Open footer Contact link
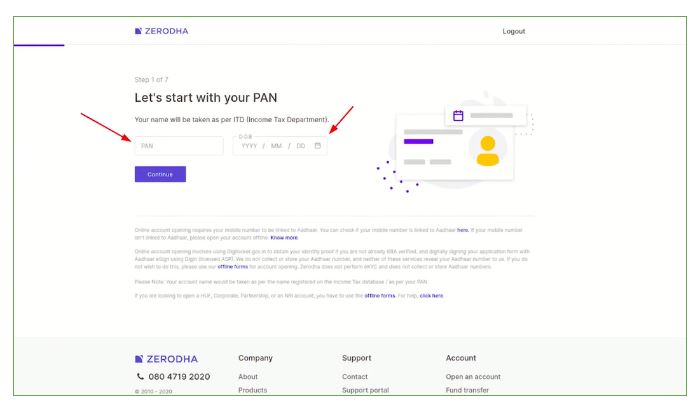This screenshot has width=698, height=406. (357, 376)
